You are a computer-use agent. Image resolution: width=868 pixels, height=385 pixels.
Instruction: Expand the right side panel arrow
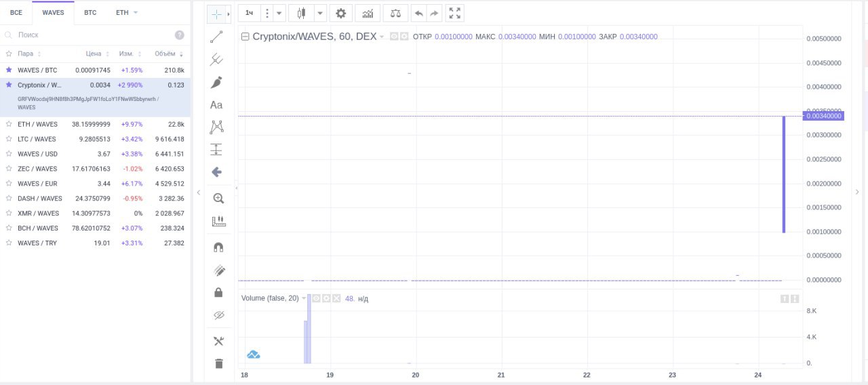pyautogui.click(x=858, y=192)
